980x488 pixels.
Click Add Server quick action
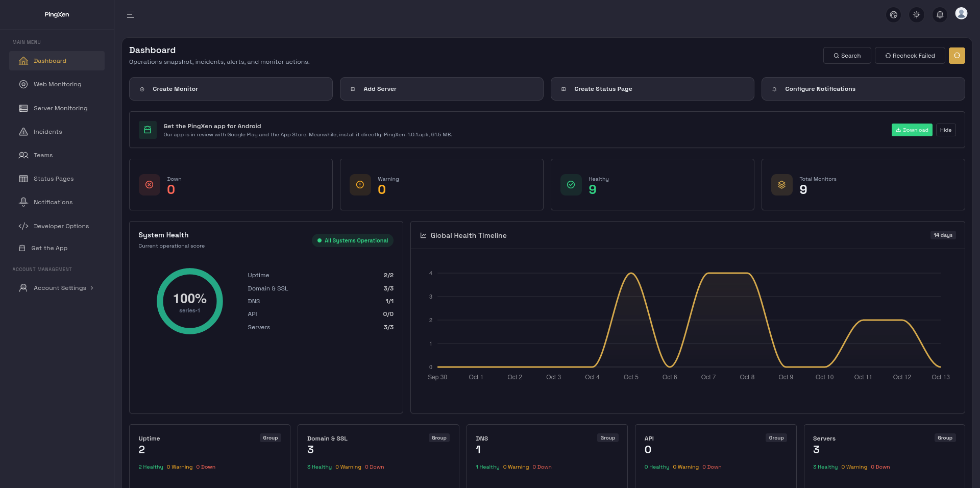pyautogui.click(x=442, y=89)
